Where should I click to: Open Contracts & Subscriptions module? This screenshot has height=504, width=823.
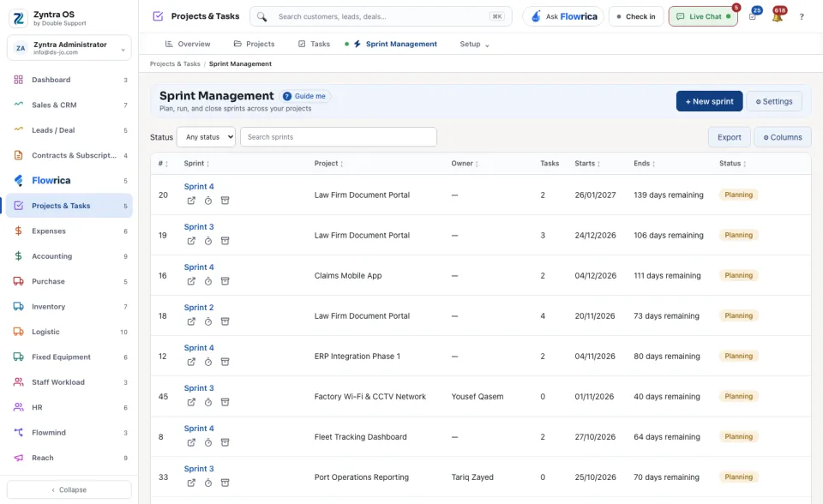tap(69, 155)
